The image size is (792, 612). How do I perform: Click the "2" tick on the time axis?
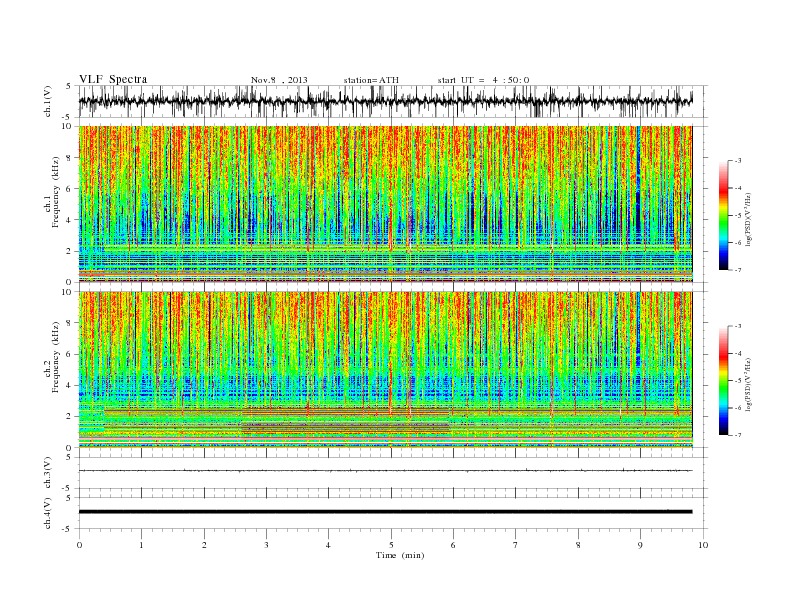tap(204, 545)
